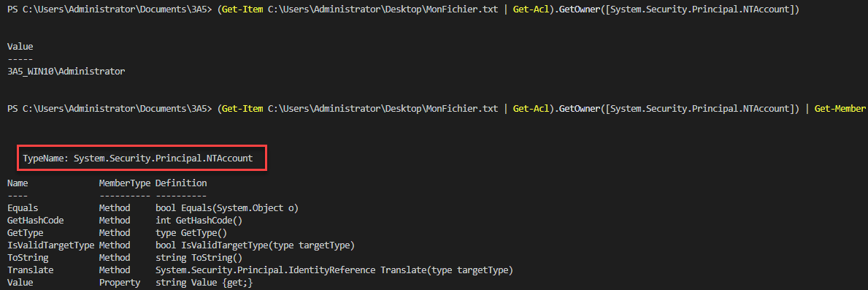Viewport: 868px width, 290px height.
Task: Click the Value property row name
Action: pyautogui.click(x=20, y=283)
